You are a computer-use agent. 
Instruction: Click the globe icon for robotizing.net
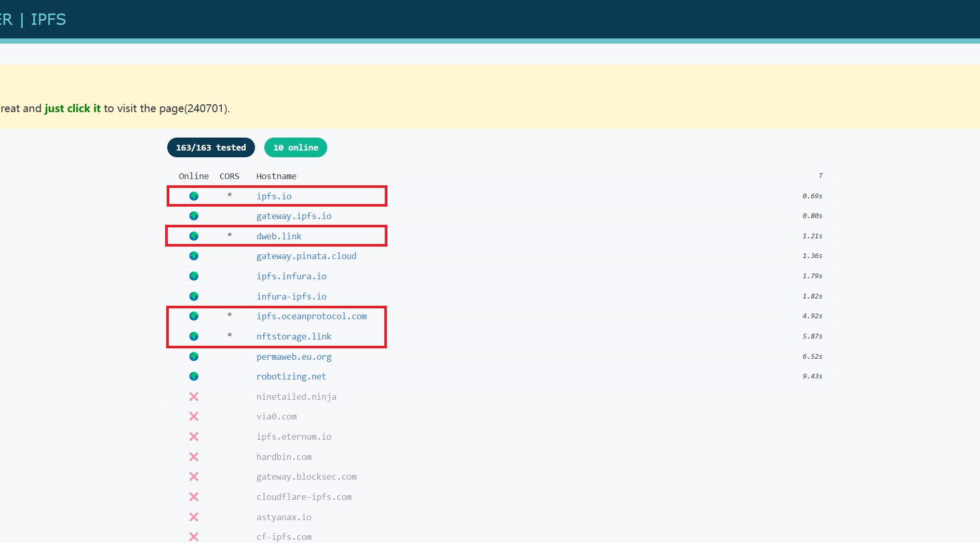tap(194, 376)
